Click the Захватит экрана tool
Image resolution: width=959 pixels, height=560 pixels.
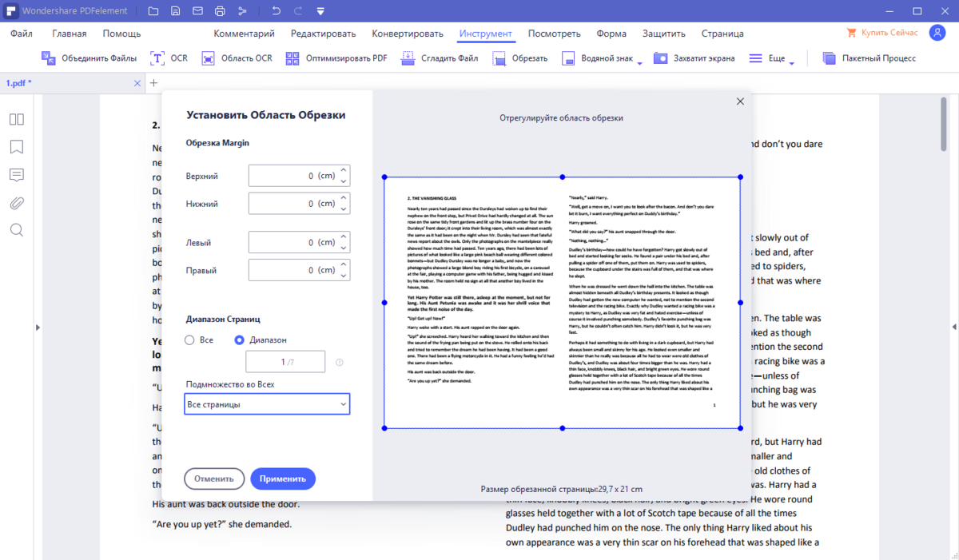coord(694,58)
